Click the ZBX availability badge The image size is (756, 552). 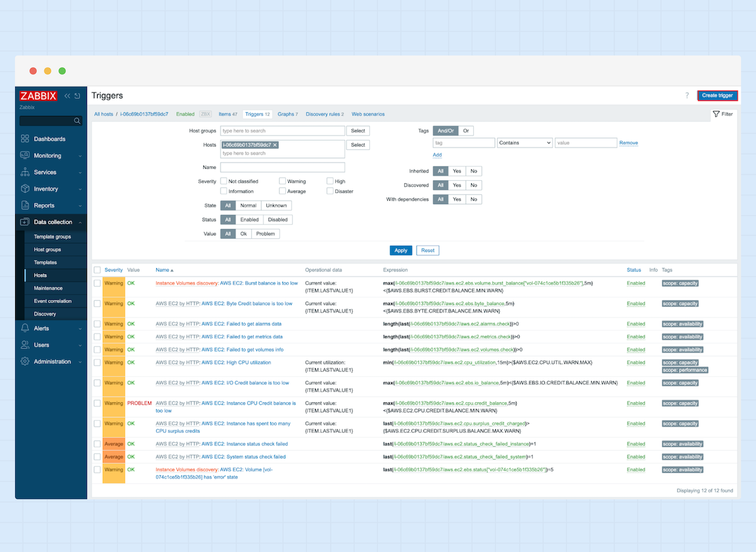click(x=205, y=114)
